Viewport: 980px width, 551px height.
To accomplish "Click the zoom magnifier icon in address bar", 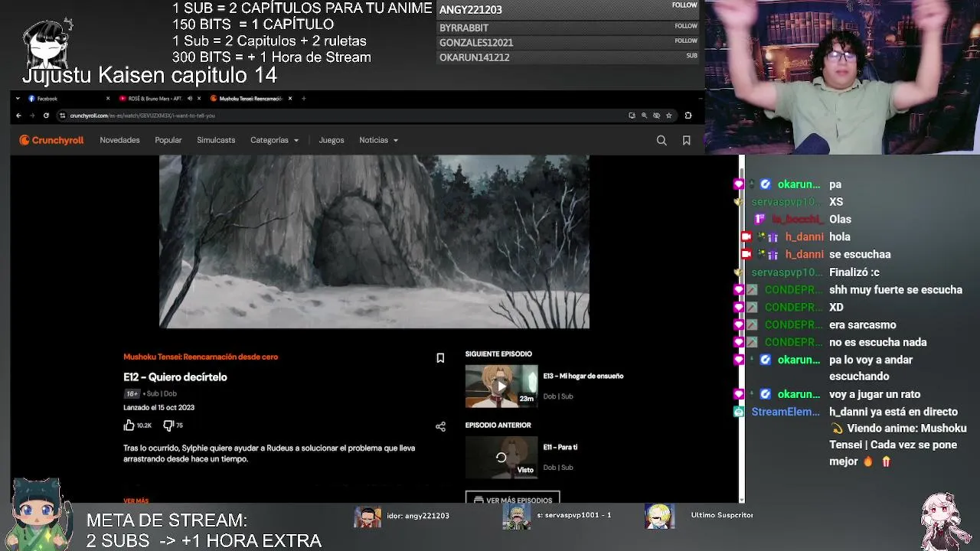I will (x=644, y=116).
